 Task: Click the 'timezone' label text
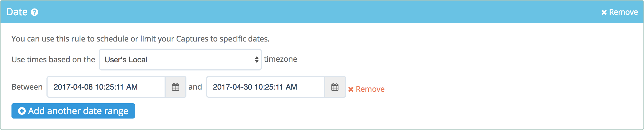coord(280,59)
